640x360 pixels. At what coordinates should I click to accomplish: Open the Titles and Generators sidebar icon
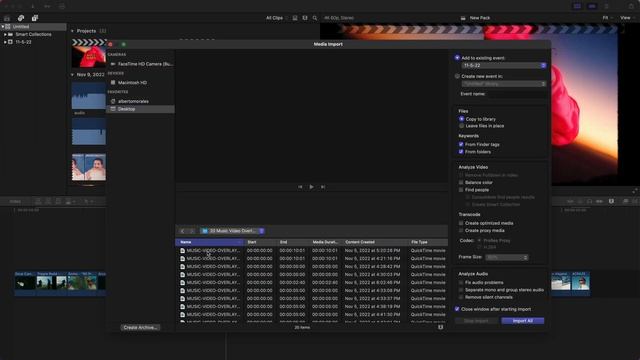tap(35, 18)
